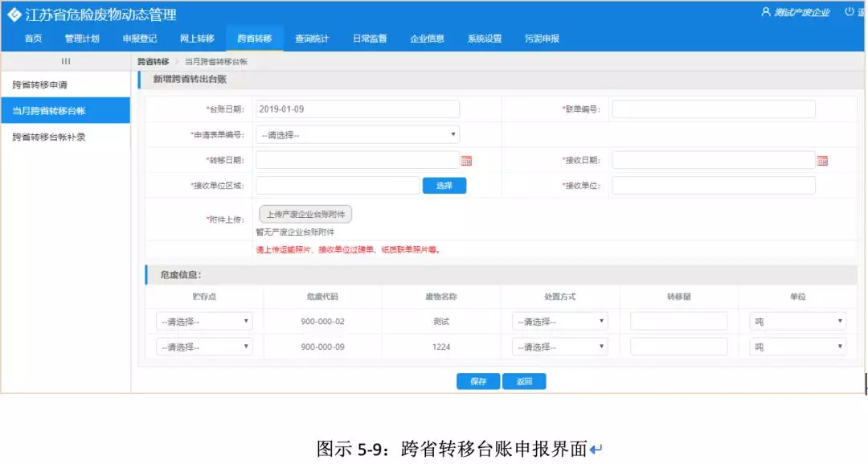The height and width of the screenshot is (464, 868).
Task: Click the power logout icon at top right
Action: pyautogui.click(x=850, y=12)
